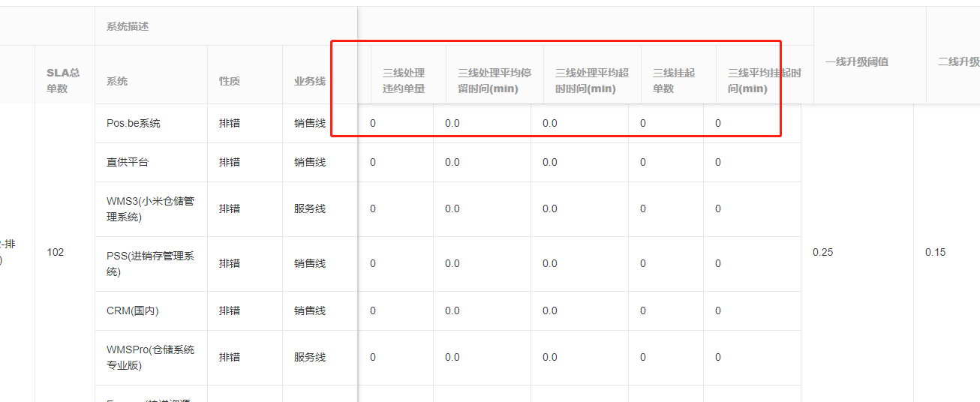Select 三线处理平均停留时间 value in 直供平台 row
The width and height of the screenshot is (980, 402).
pyautogui.click(x=452, y=162)
